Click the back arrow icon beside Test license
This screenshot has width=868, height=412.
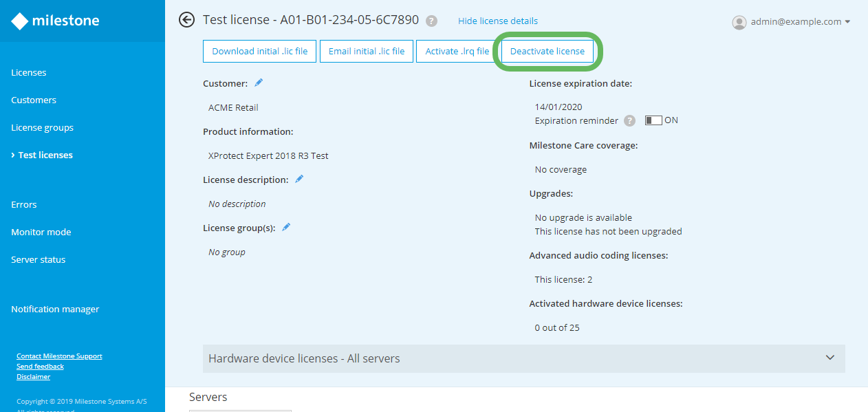click(x=186, y=20)
